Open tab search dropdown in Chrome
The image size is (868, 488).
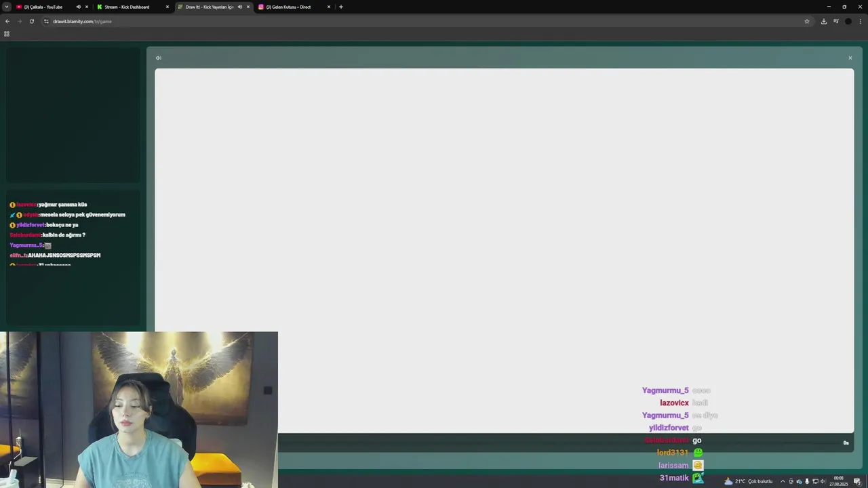(7, 7)
